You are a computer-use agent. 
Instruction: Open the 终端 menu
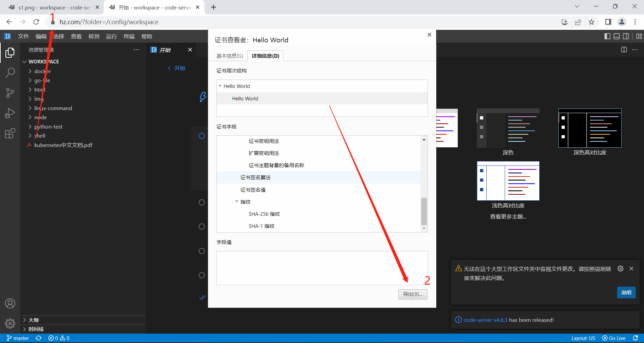coord(129,36)
